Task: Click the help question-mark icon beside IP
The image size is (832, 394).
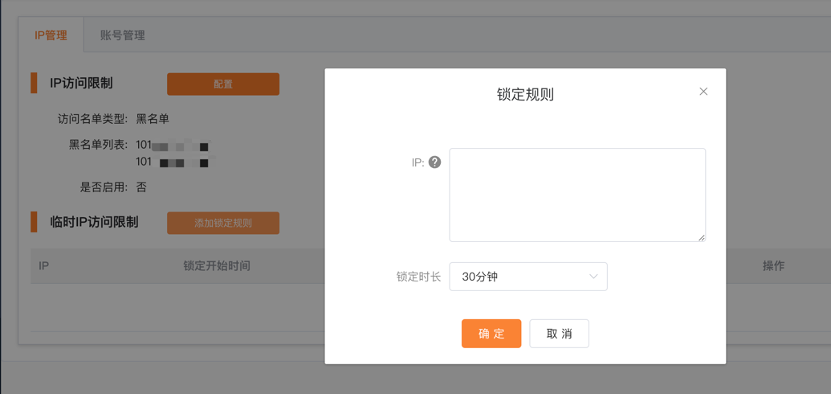Action: [435, 163]
